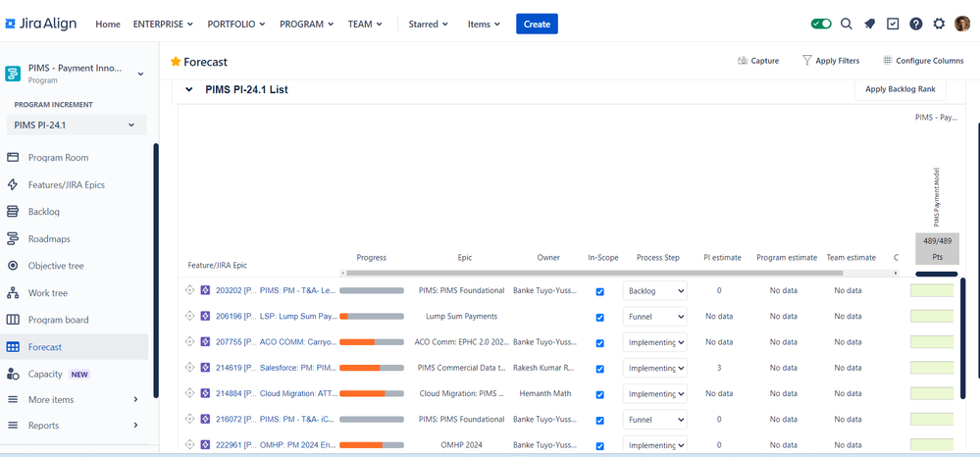
Task: Click the horizontal column scrollbar
Action: (x=593, y=274)
